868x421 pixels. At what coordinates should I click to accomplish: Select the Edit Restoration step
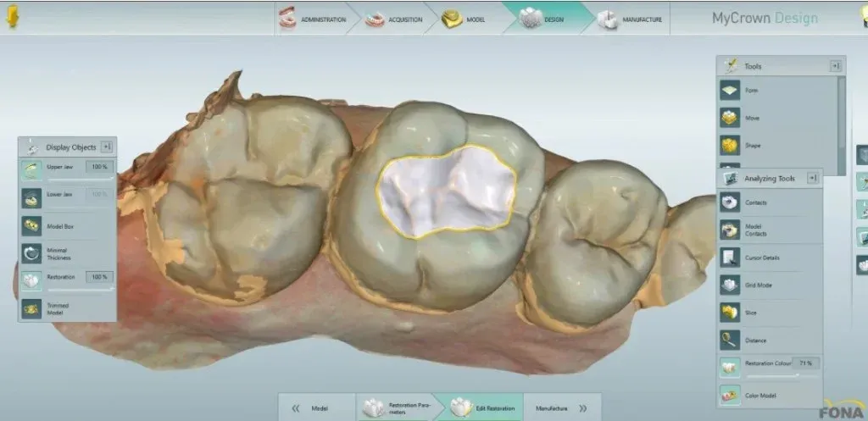[x=481, y=408]
